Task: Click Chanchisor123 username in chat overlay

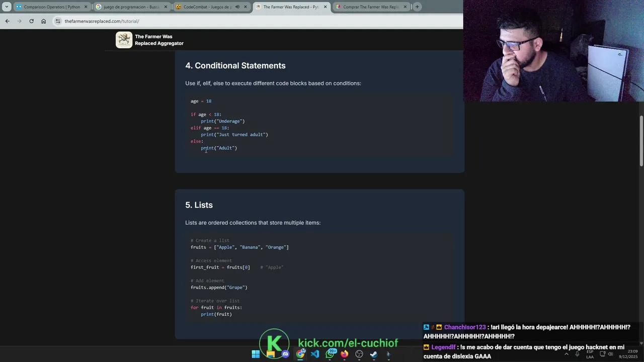Action: click(x=465, y=327)
